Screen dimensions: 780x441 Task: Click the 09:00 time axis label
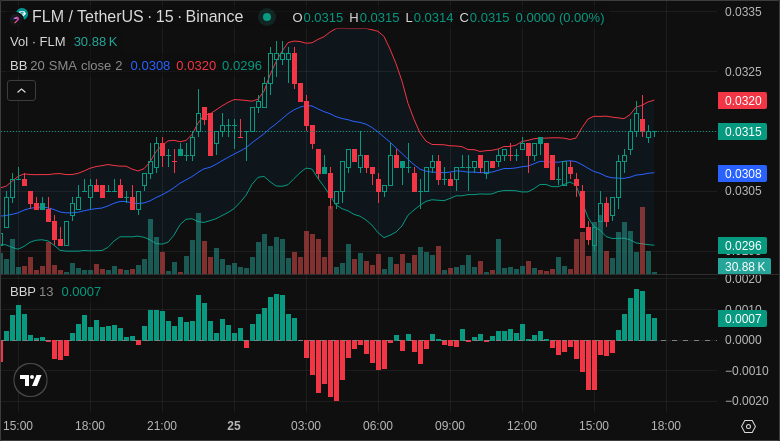coord(450,426)
